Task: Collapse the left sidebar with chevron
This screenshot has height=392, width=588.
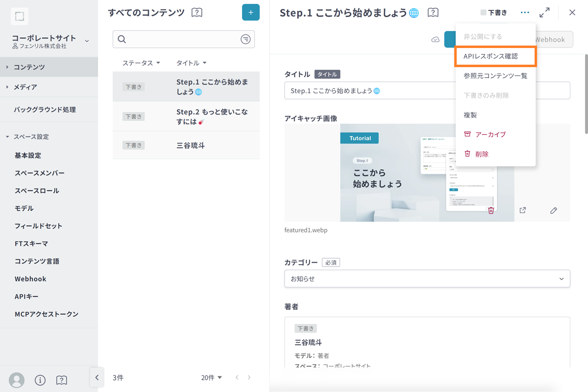Action: [97, 377]
